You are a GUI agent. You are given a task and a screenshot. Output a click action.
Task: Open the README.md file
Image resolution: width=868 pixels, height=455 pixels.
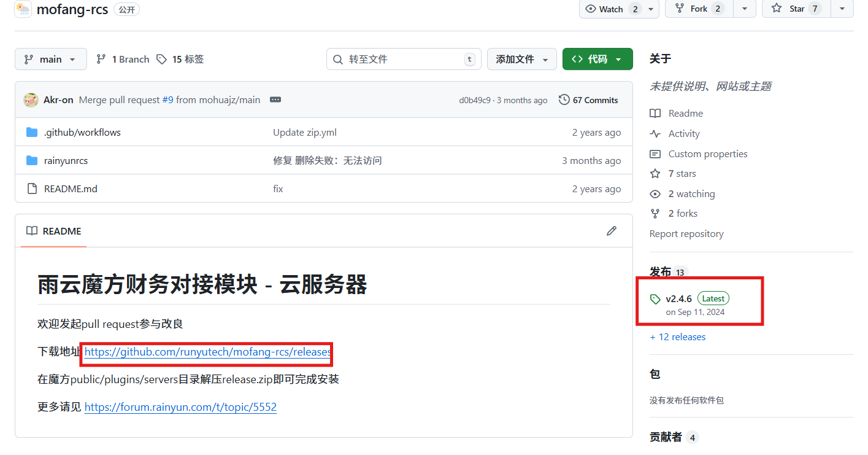tap(71, 189)
